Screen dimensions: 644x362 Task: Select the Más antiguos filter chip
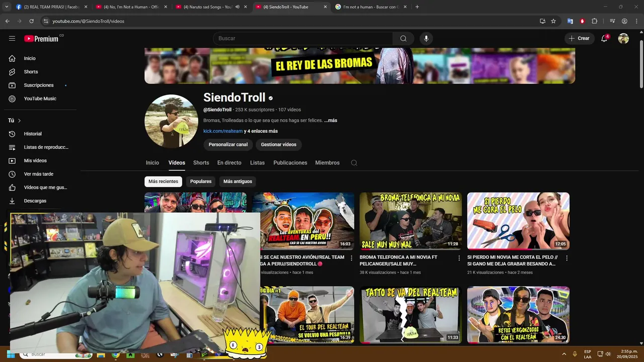237,182
